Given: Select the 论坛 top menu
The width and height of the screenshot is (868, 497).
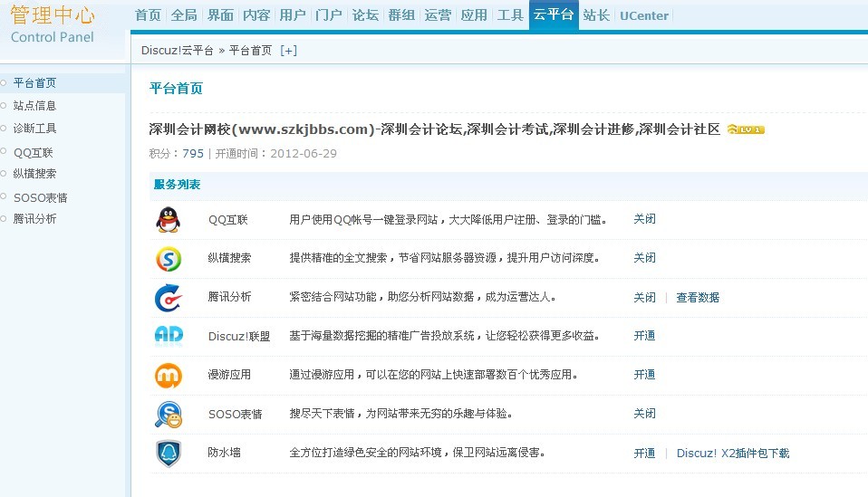Looking at the screenshot, I should [365, 14].
